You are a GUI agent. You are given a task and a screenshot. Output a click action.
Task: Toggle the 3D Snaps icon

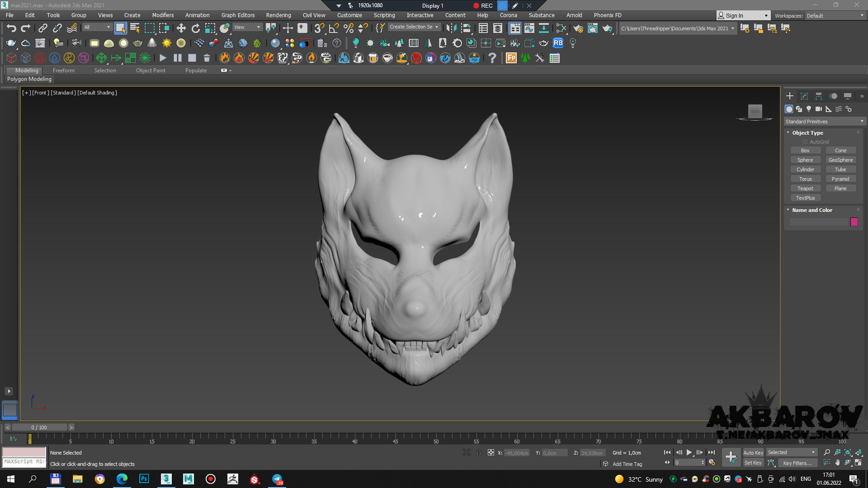(319, 28)
